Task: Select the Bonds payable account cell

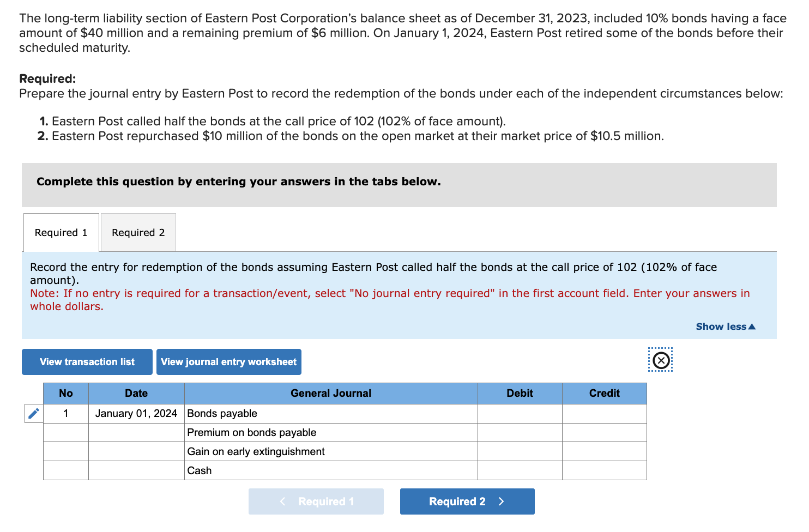Action: point(330,413)
